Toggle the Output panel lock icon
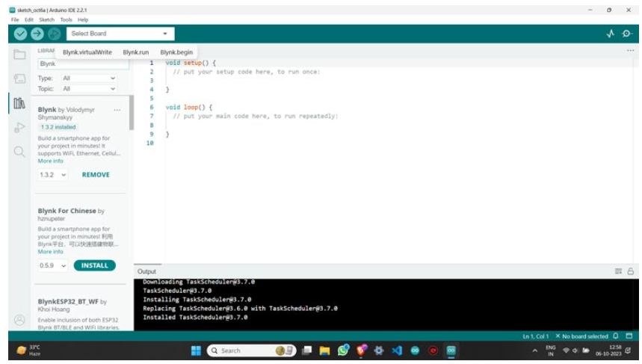The width and height of the screenshot is (642, 364). tap(631, 271)
